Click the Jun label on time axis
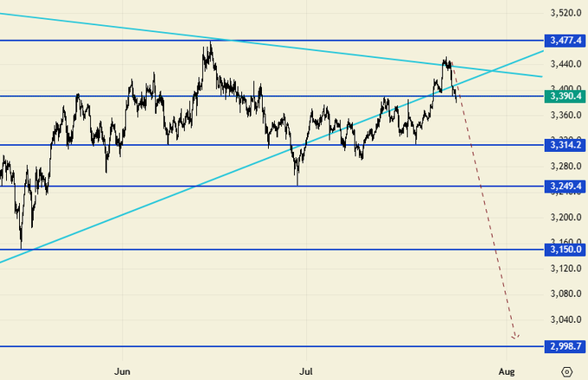The height and width of the screenshot is (380, 588). point(123,370)
